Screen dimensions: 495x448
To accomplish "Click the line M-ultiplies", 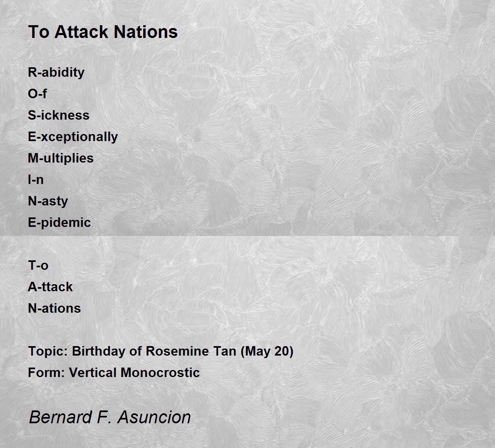I will pos(61,158).
